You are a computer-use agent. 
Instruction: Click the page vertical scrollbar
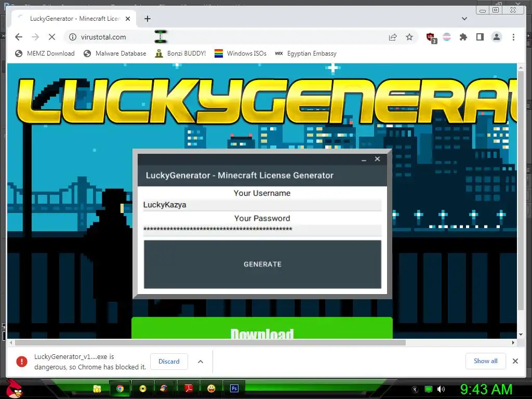(521, 190)
